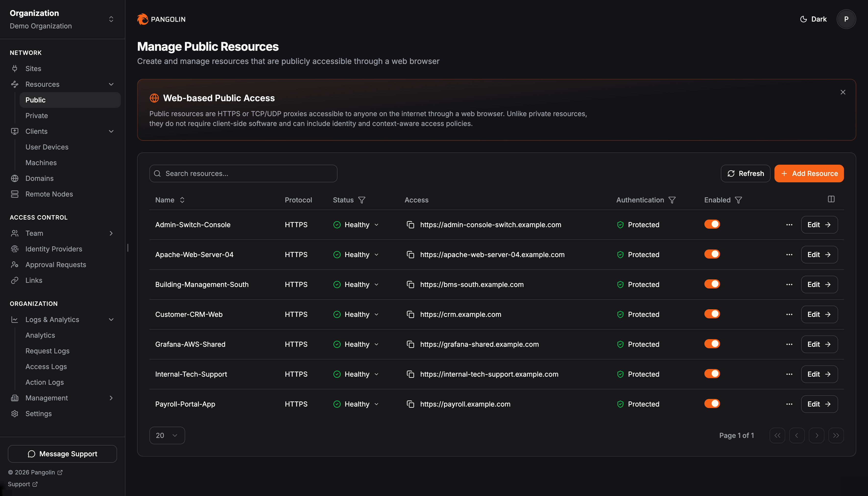The height and width of the screenshot is (496, 868).
Task: Open more actions for Grafana-AWS-Shared
Action: point(789,344)
